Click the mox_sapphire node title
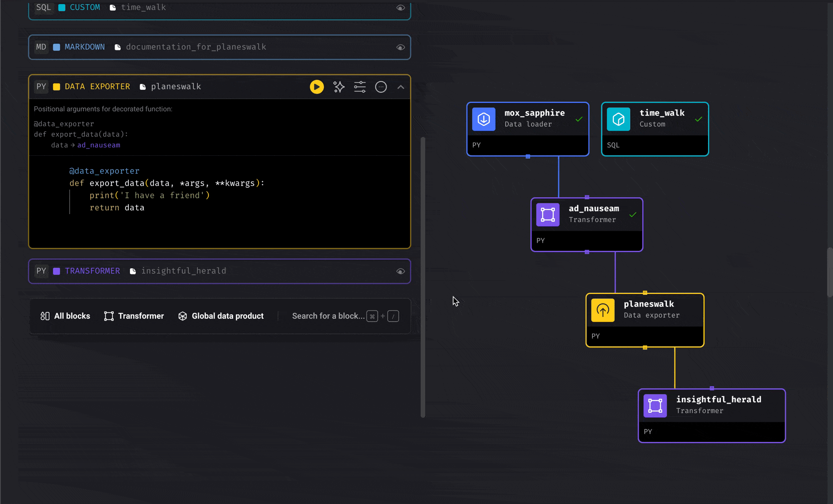 [x=534, y=113]
